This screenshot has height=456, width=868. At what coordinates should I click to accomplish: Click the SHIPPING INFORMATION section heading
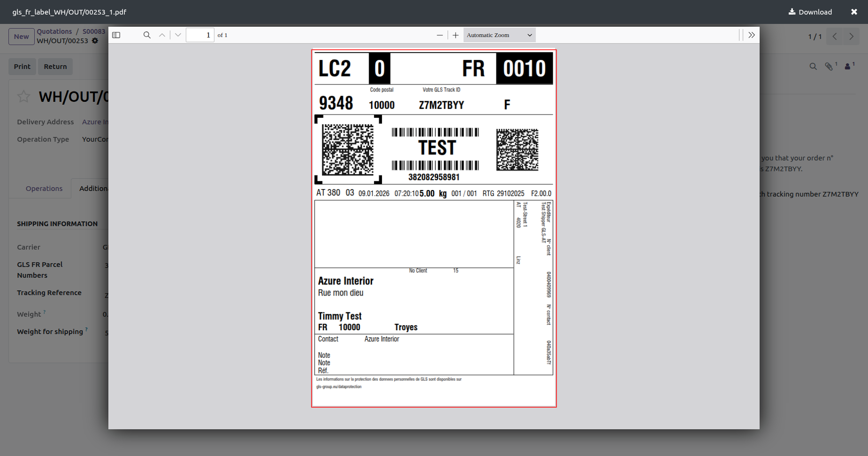point(57,224)
